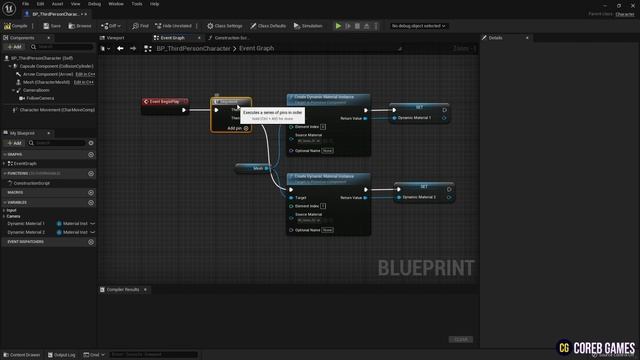Focus the Components search field
Screen dimensions: 640x360
[62, 47]
